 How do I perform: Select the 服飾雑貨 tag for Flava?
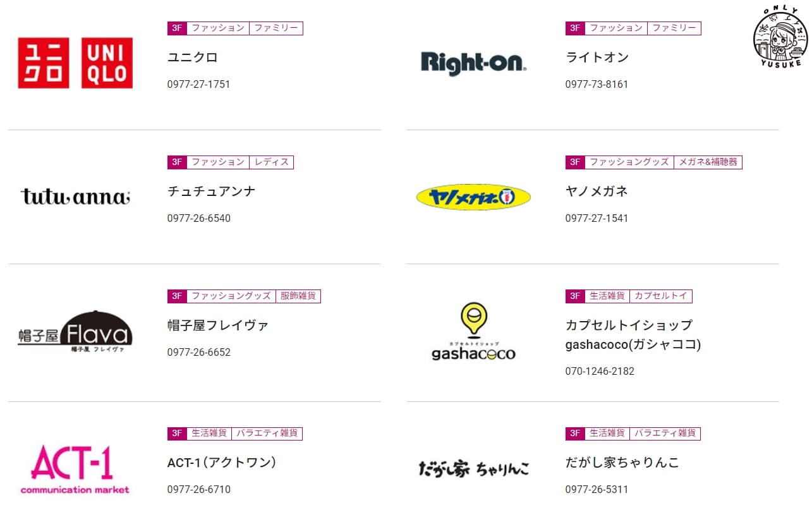click(298, 296)
